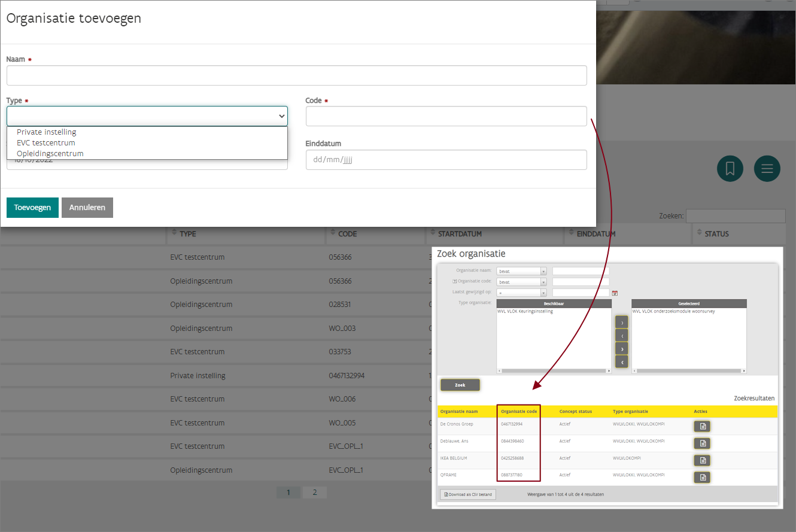Viewport: 796px width, 532px height.
Task: Open the round hamburger menu icon
Action: coord(767,169)
